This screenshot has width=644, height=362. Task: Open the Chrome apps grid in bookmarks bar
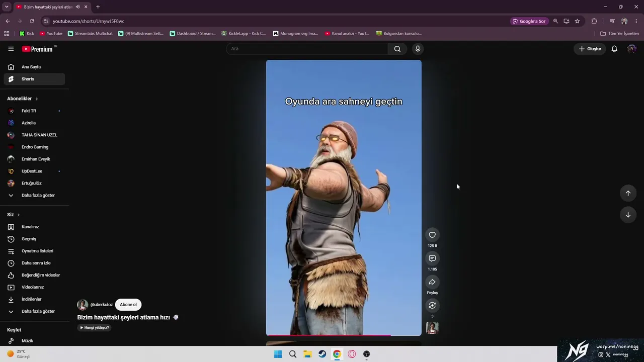tap(7, 34)
